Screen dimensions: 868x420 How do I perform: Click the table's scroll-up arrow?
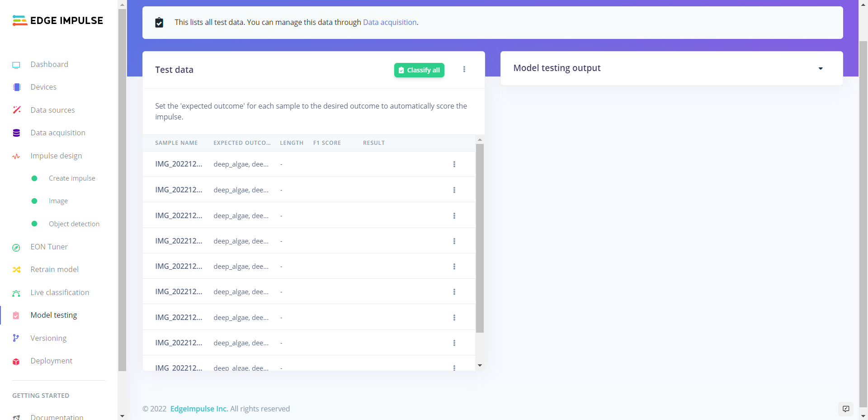[x=480, y=139]
